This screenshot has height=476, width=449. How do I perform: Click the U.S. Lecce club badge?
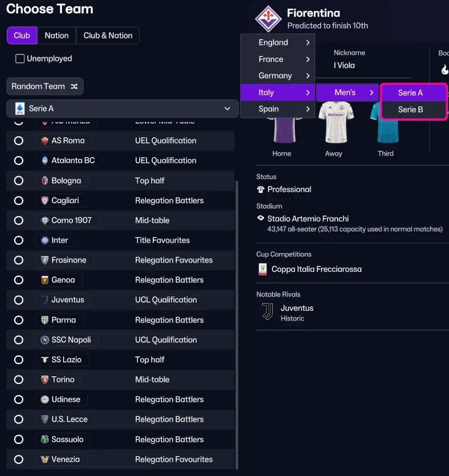(x=44, y=419)
